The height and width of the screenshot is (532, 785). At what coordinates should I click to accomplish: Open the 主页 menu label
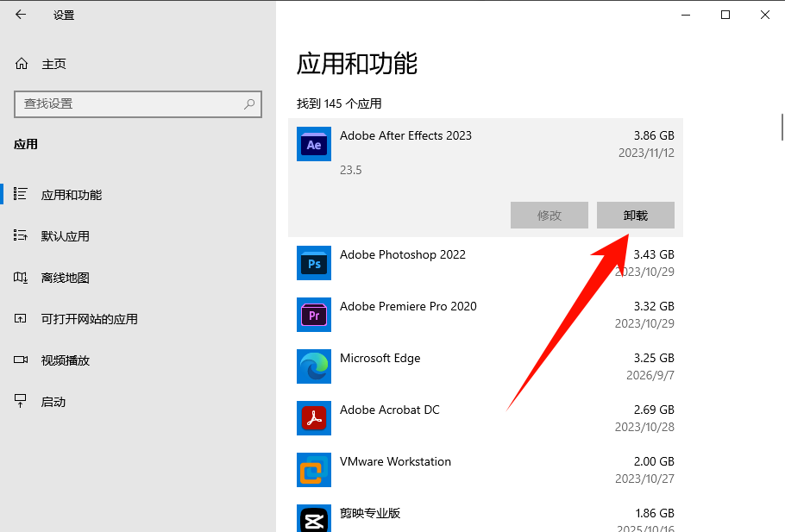pos(53,64)
